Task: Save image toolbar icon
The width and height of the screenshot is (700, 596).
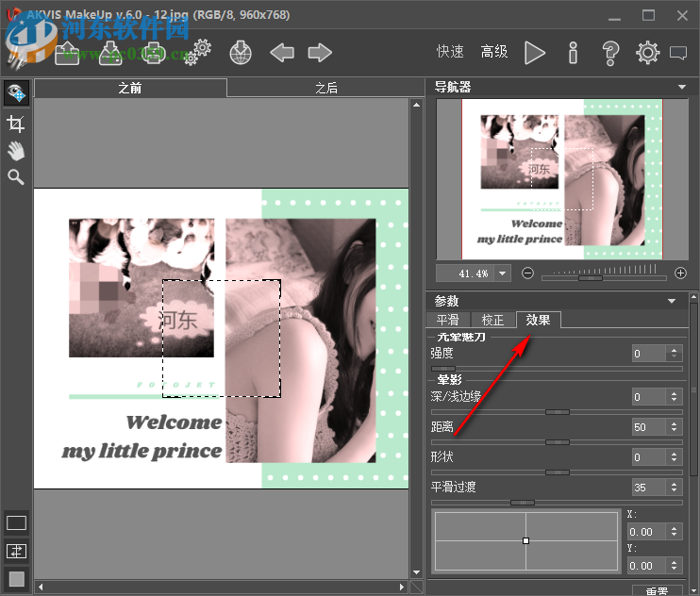Action: [x=110, y=54]
